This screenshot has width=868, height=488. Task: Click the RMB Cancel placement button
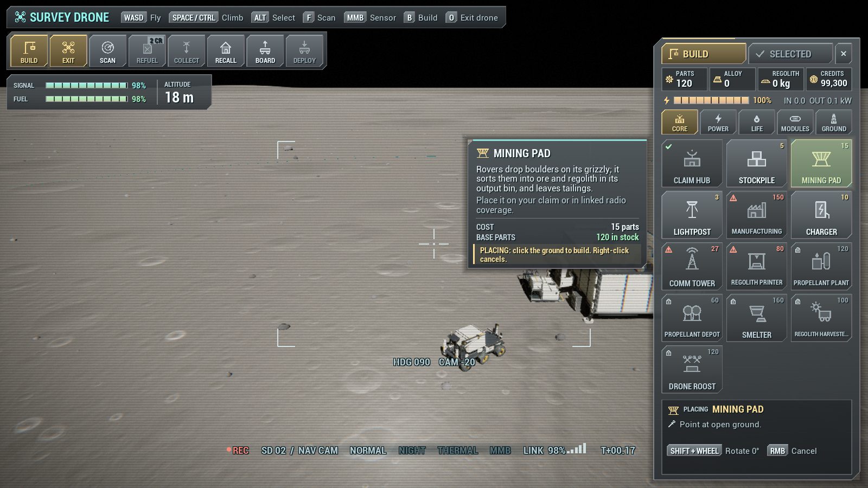(x=792, y=451)
